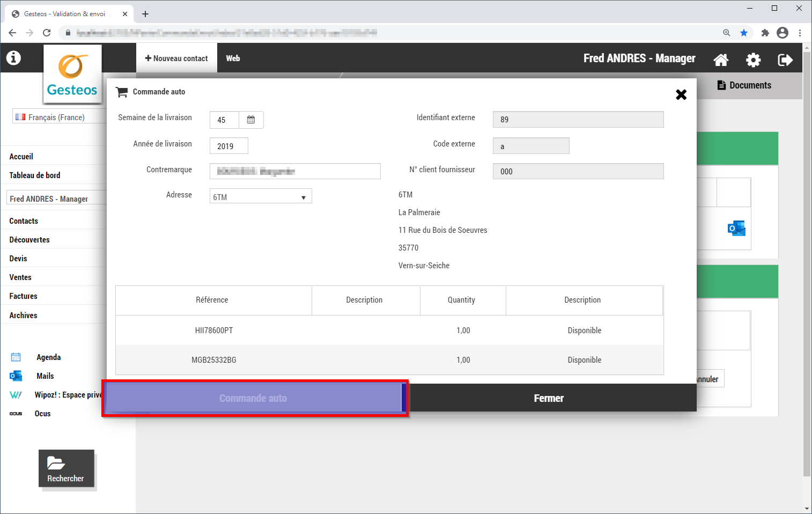This screenshot has width=812, height=514.
Task: Click the info icon in top-left header
Action: click(x=13, y=58)
